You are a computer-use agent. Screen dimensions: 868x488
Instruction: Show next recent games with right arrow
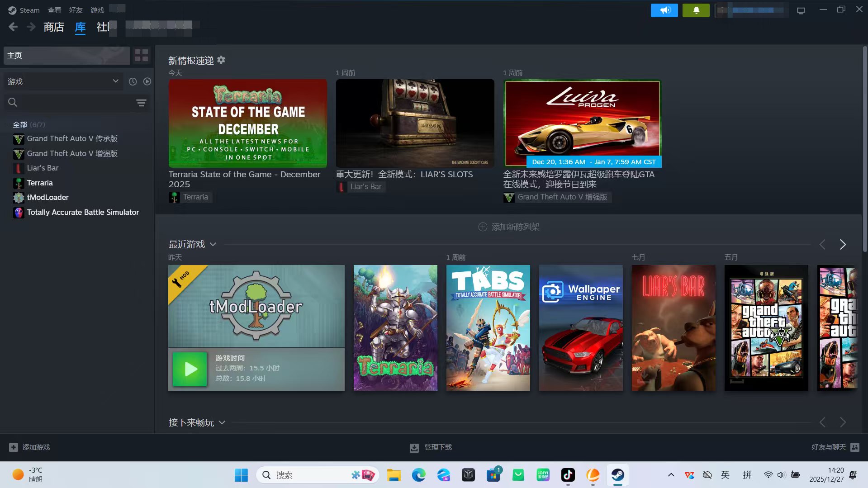843,245
